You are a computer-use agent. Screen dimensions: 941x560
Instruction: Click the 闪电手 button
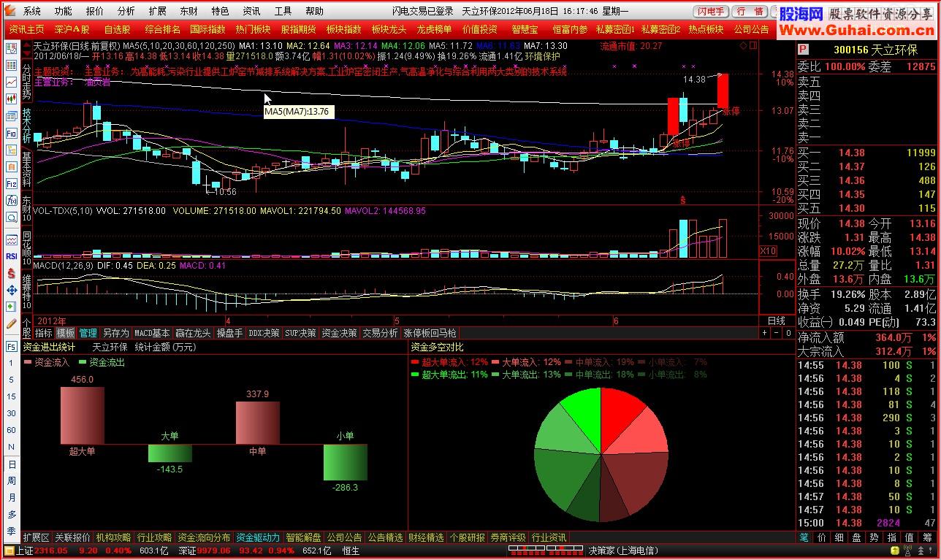click(711, 11)
